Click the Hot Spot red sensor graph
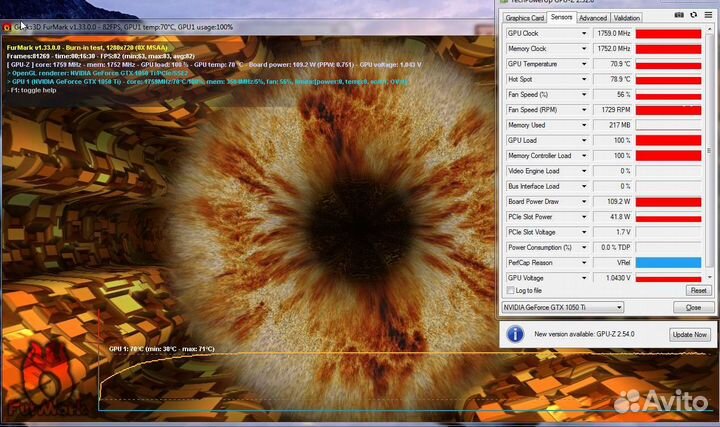The height and width of the screenshot is (427, 720). pyautogui.click(x=668, y=79)
